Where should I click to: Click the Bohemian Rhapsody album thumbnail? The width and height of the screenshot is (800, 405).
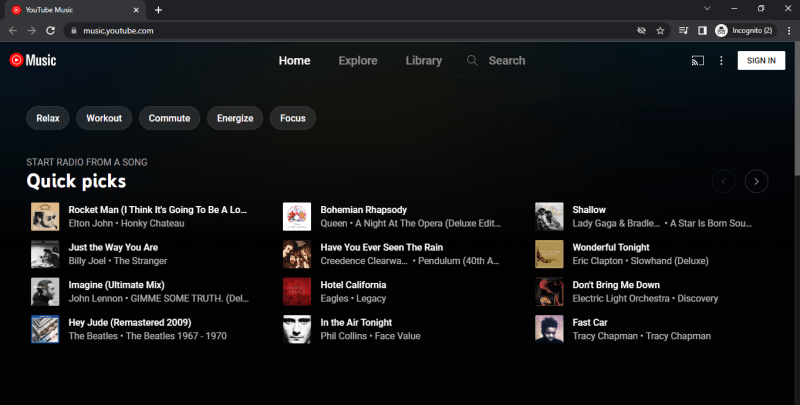click(297, 216)
